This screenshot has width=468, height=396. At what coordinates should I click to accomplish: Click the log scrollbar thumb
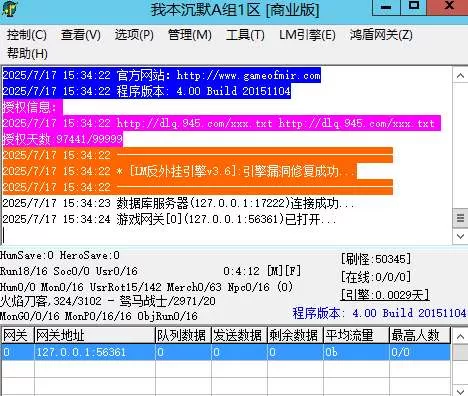[x=460, y=218]
